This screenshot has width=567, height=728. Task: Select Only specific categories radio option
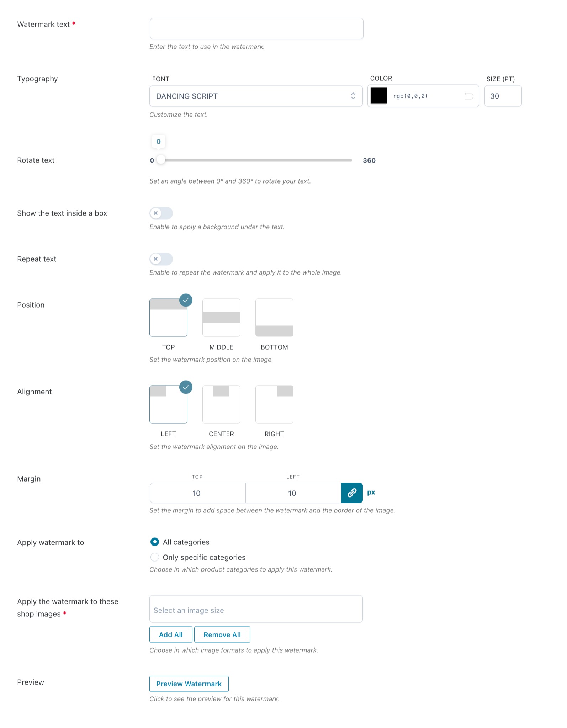coord(155,557)
